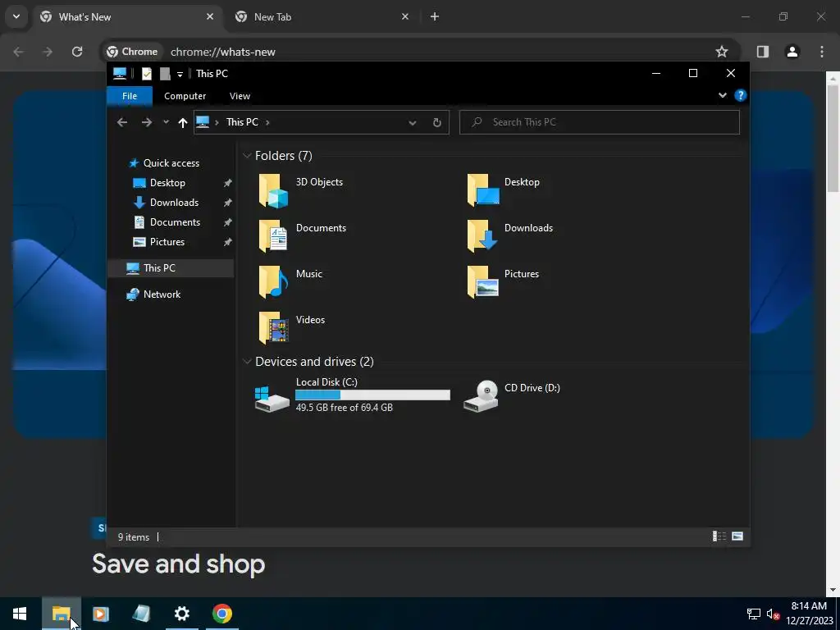Open the File menu tab

click(130, 96)
